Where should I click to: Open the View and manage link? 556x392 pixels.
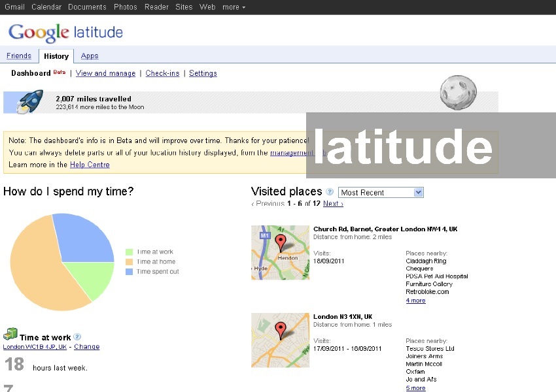106,73
